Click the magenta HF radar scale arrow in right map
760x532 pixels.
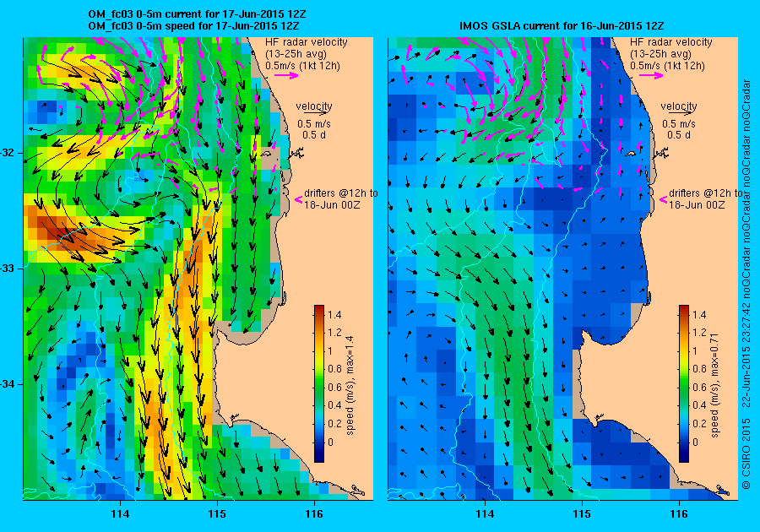pyautogui.click(x=651, y=75)
